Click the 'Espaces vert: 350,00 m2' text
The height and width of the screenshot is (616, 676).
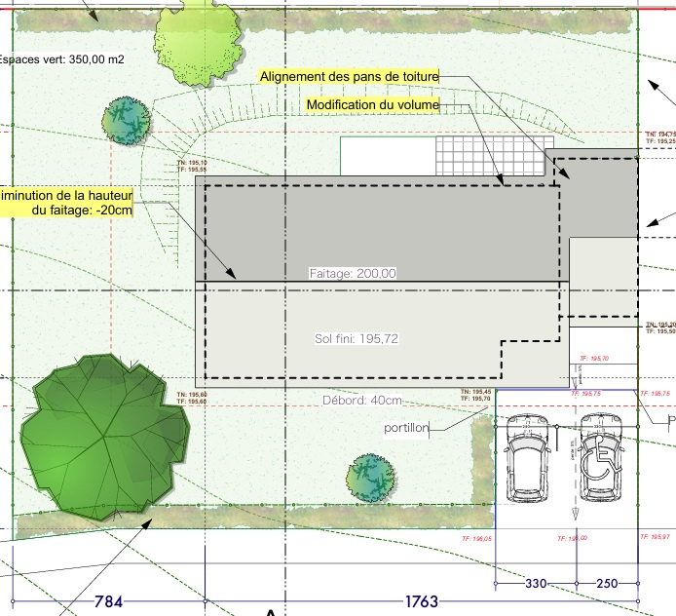(x=62, y=59)
